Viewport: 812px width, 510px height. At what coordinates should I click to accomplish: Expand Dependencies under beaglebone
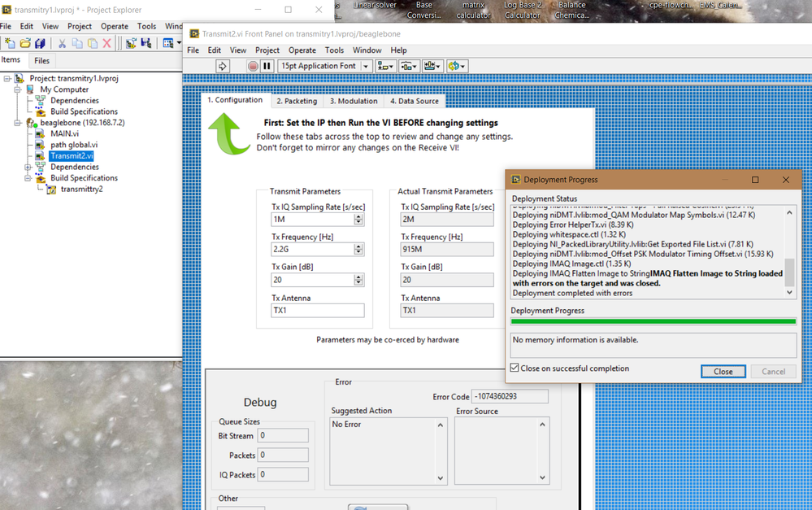click(28, 167)
